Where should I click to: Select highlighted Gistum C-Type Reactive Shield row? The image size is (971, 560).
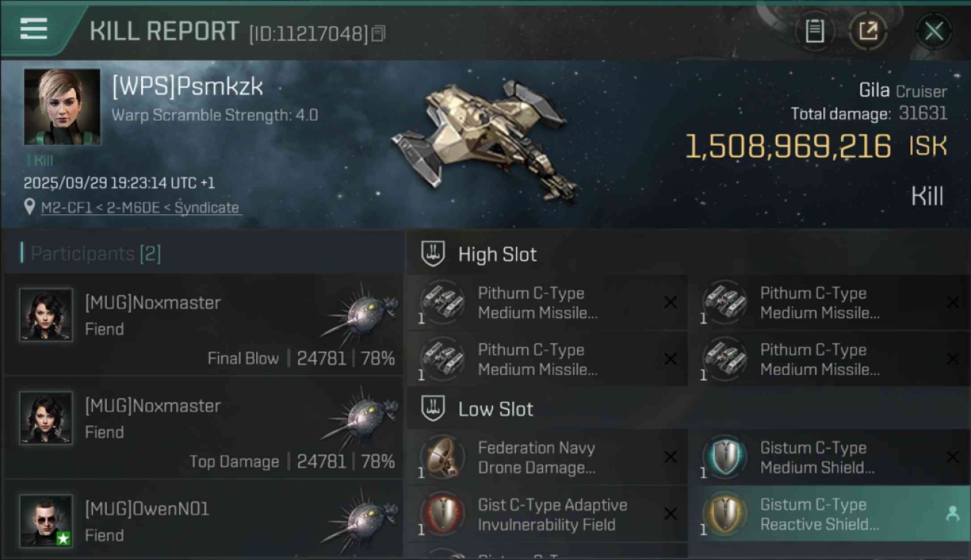pos(829,514)
